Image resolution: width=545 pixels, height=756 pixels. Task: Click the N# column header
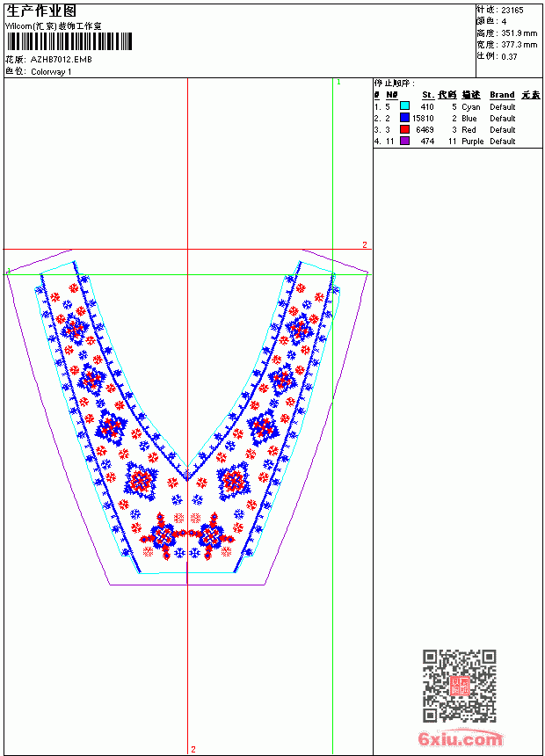coord(392,95)
